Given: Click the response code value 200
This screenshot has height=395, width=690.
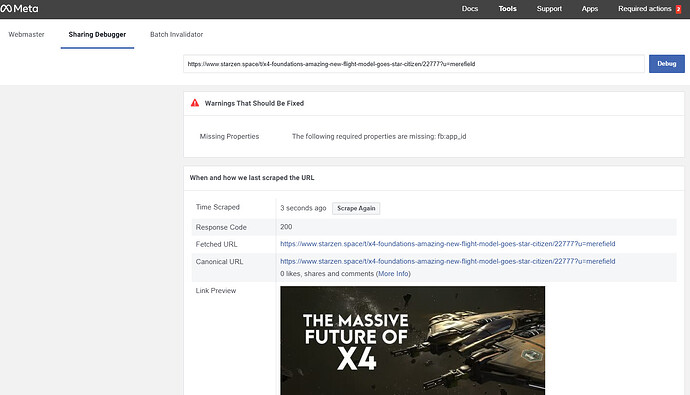Looking at the screenshot, I should click(286, 227).
